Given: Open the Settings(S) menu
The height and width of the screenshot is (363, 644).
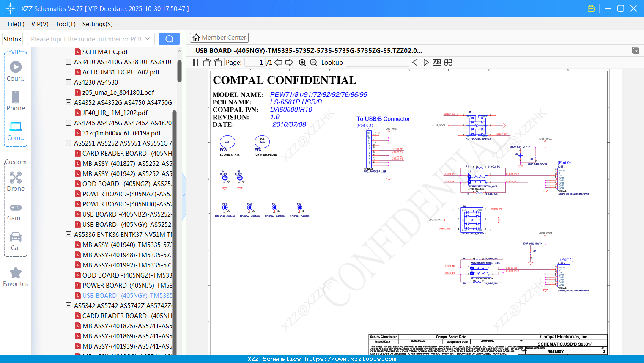Looking at the screenshot, I should (98, 24).
